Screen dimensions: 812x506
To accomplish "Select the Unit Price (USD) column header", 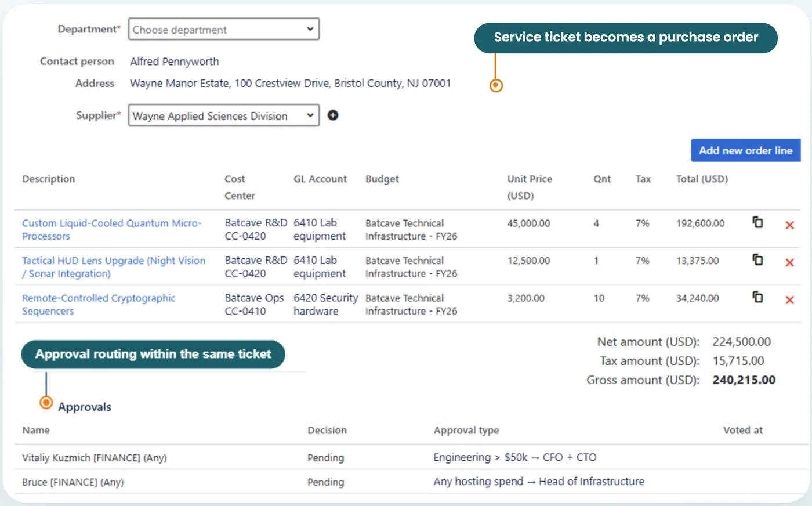I will (530, 187).
